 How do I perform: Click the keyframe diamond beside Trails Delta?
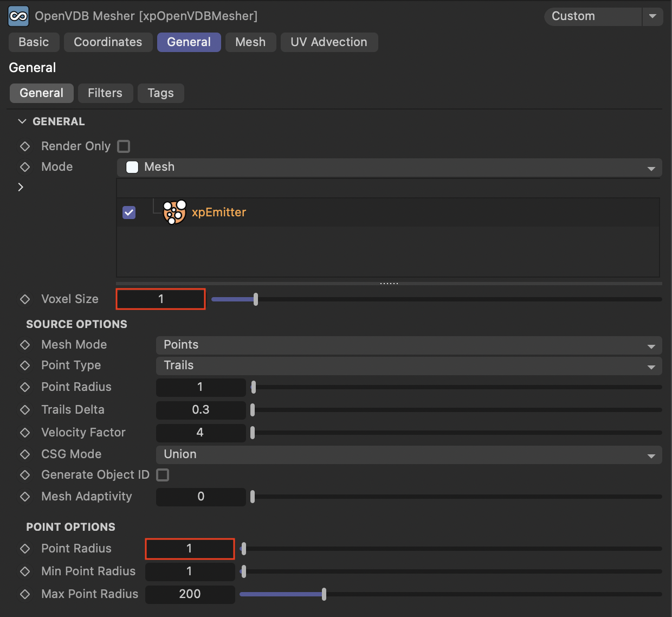pos(25,410)
